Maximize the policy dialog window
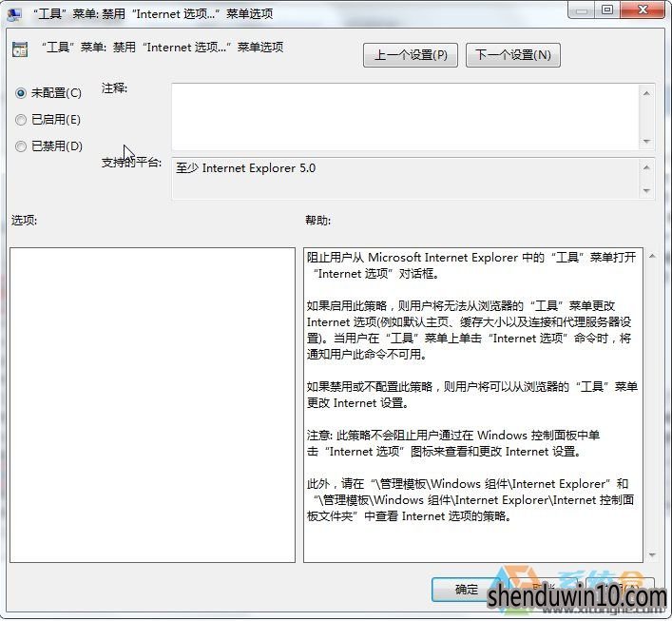 click(606, 10)
